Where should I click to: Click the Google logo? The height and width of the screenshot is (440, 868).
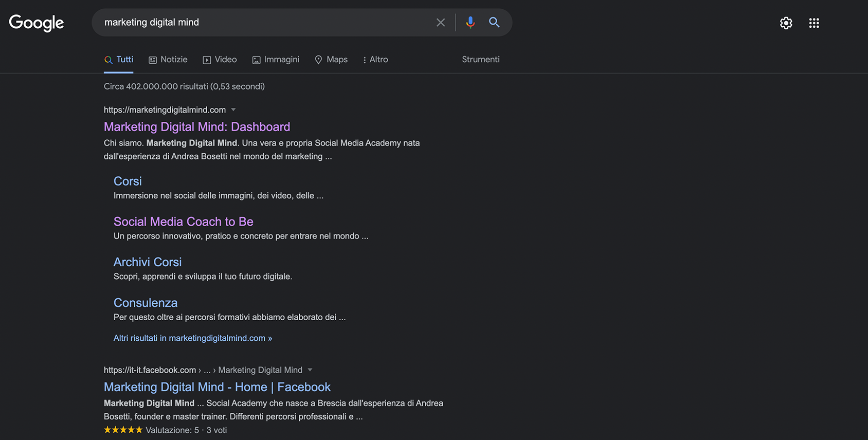37,23
